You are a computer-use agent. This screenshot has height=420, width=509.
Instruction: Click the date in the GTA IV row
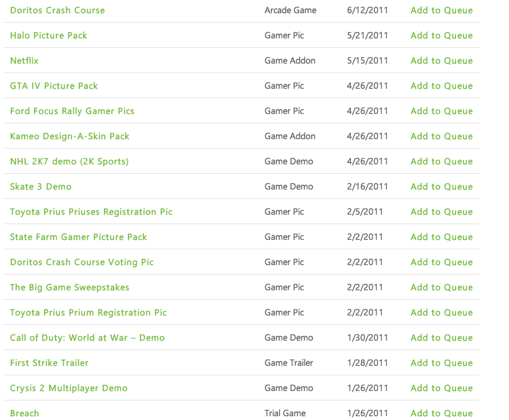point(367,86)
